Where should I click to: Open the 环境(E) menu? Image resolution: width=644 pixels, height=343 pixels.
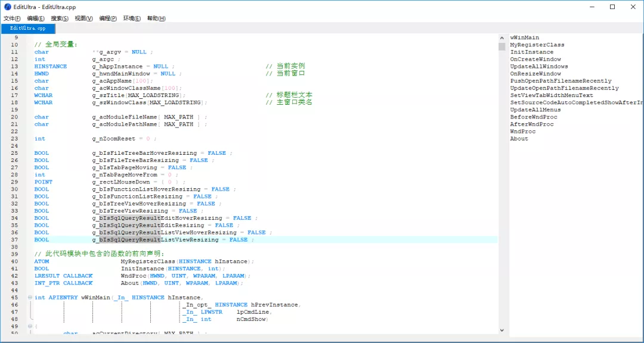point(132,18)
